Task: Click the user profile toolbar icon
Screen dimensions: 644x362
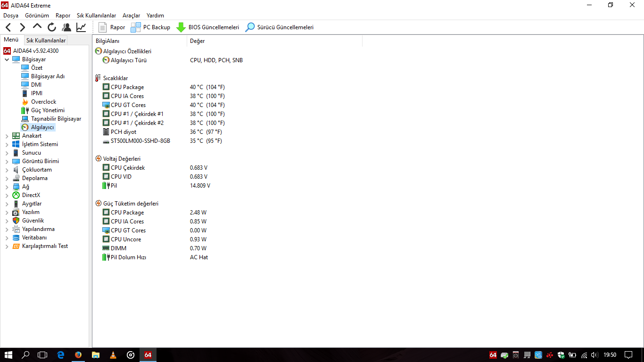Action: pos(66,27)
